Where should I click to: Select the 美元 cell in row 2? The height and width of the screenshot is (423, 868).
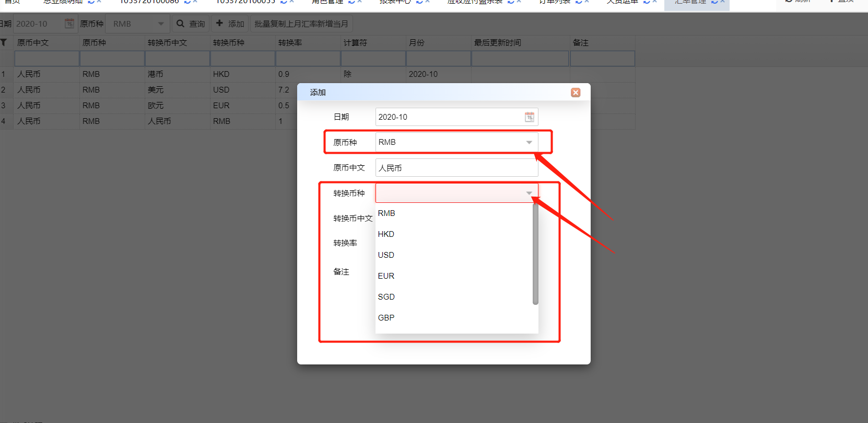(178, 90)
